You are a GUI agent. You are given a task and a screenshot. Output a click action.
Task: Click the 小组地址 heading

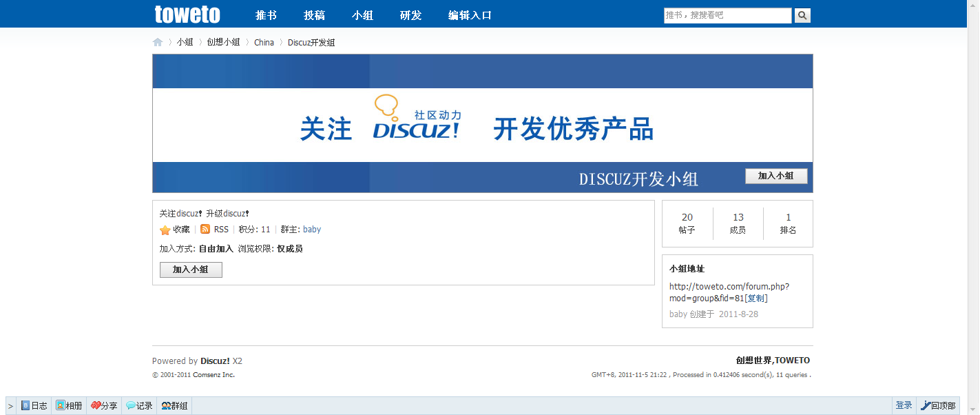(x=687, y=269)
